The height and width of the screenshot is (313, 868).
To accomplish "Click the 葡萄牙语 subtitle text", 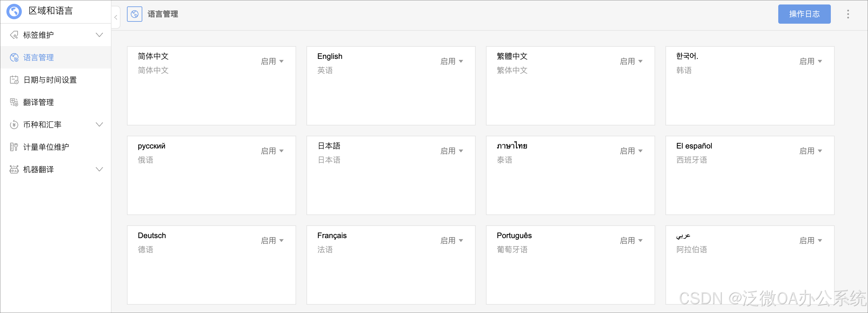I will [512, 249].
